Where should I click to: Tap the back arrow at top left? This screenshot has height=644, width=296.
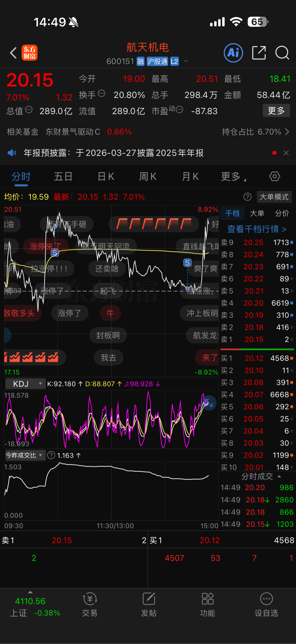(13, 52)
